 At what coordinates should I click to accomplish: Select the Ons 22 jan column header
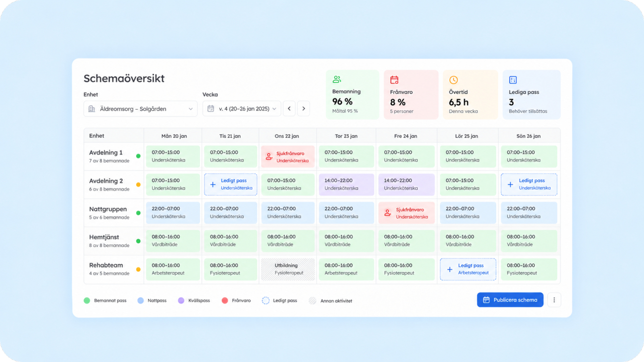(x=287, y=136)
